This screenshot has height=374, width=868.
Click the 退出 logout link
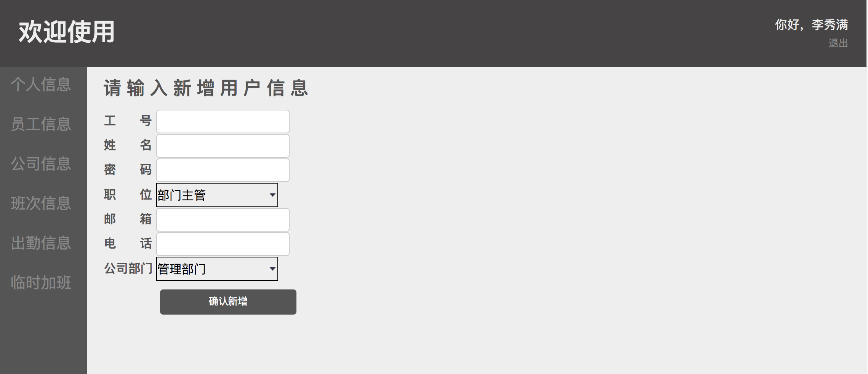(838, 43)
